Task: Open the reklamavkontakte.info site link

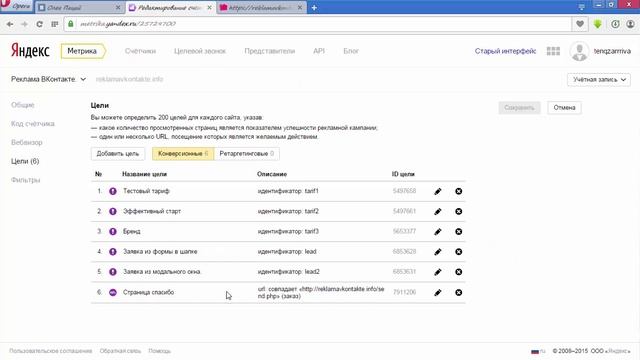Action: (x=129, y=79)
